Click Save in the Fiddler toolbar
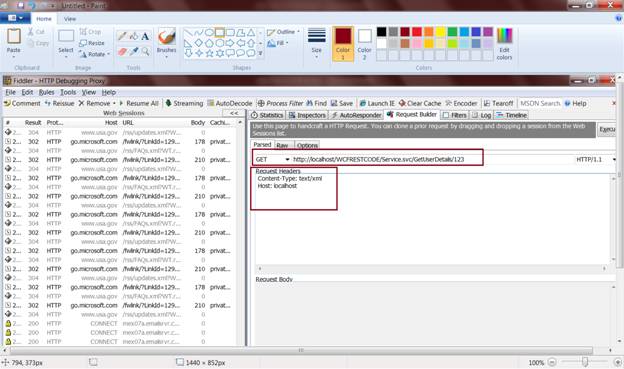 tap(342, 103)
